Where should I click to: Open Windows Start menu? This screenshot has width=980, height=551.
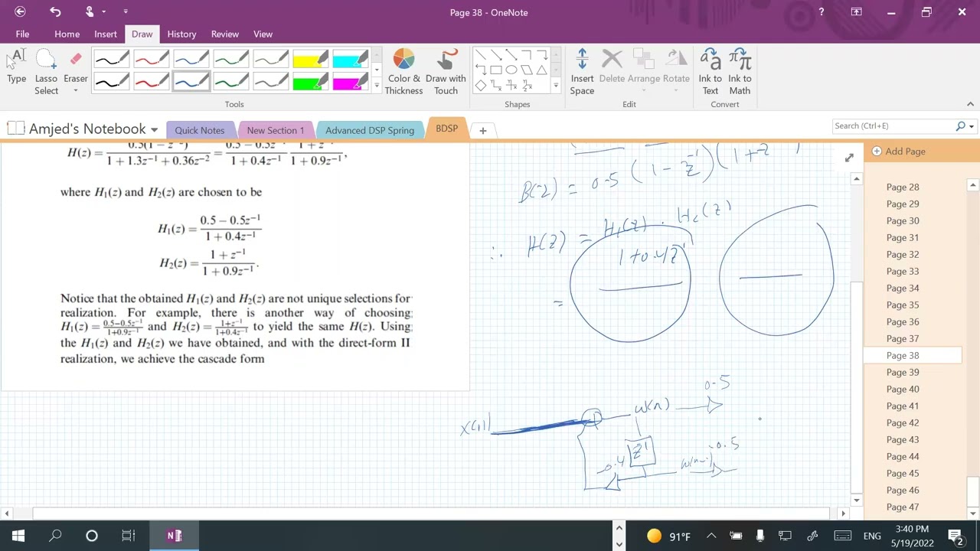tap(18, 536)
